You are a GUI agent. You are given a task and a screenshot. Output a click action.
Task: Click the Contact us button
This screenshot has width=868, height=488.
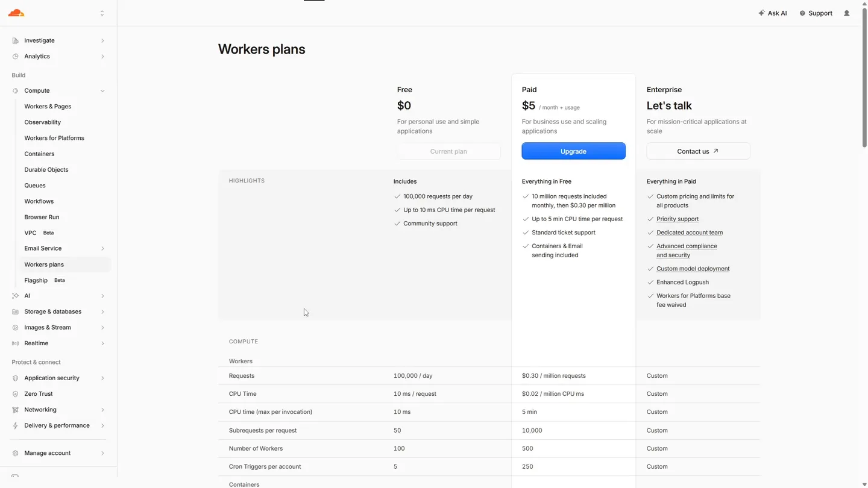pos(698,151)
